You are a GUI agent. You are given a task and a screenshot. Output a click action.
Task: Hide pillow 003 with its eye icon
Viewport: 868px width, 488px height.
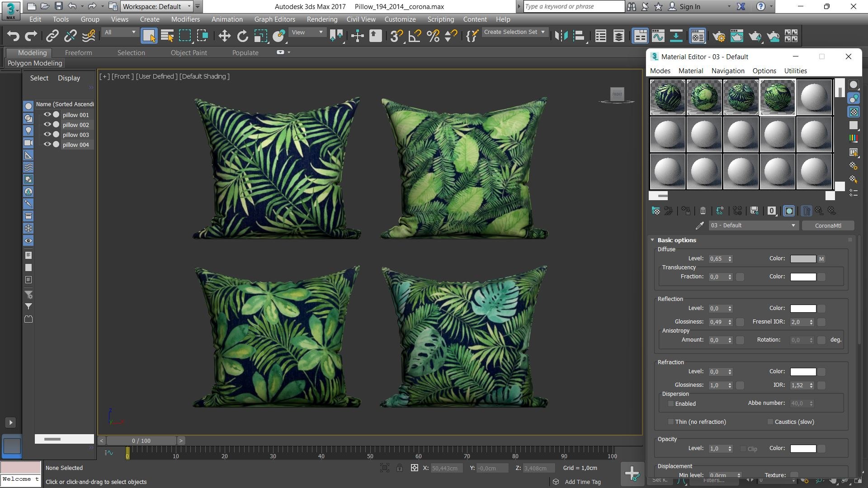click(x=47, y=135)
